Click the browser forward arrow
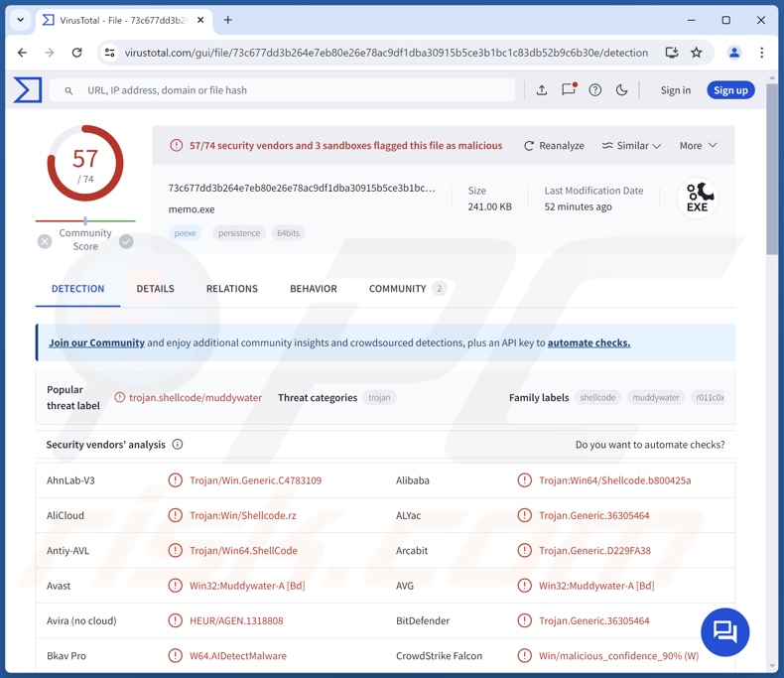The image size is (784, 678). click(49, 53)
